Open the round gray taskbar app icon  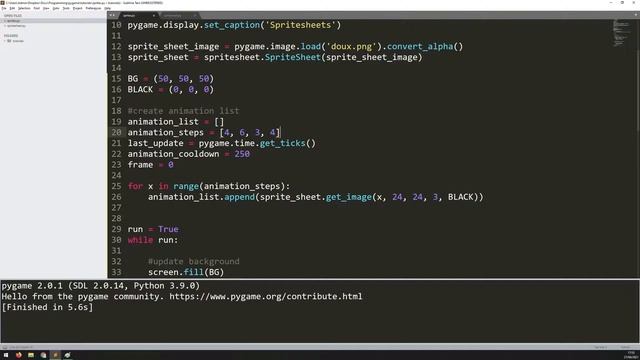point(43,355)
